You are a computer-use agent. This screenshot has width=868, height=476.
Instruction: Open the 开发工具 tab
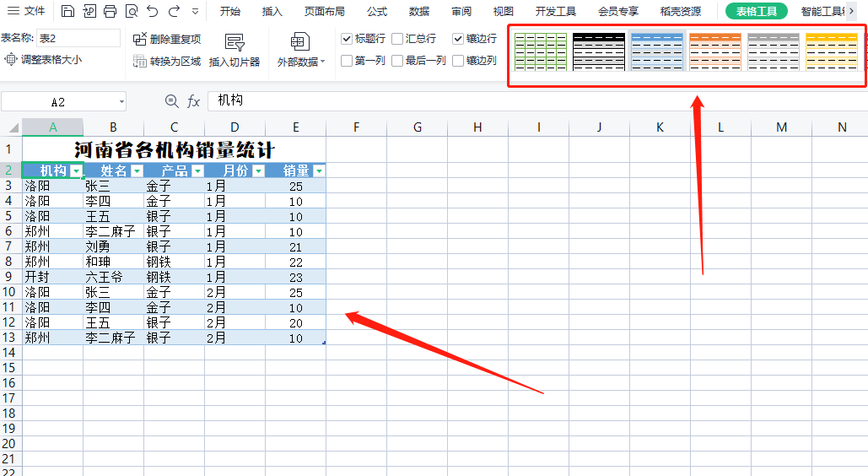click(556, 11)
